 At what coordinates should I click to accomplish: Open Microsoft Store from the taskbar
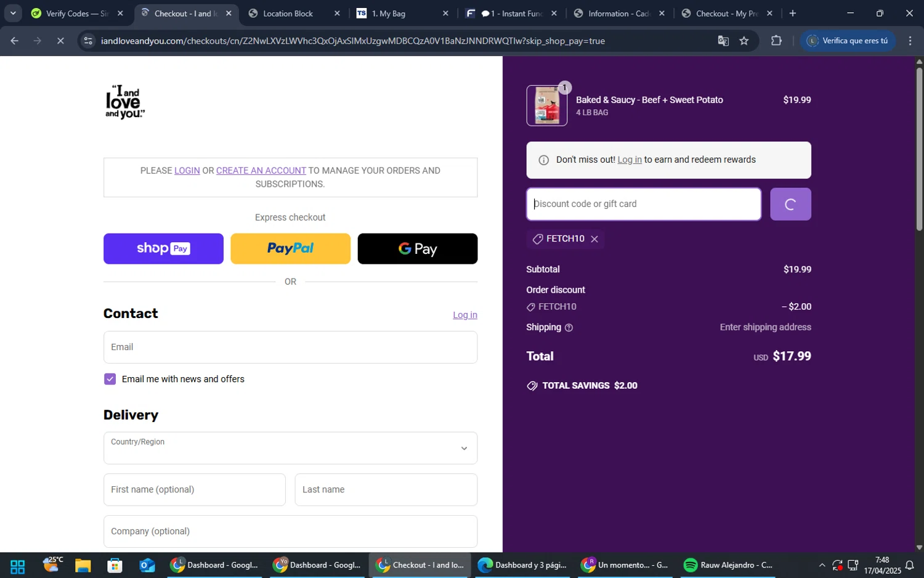(x=115, y=566)
